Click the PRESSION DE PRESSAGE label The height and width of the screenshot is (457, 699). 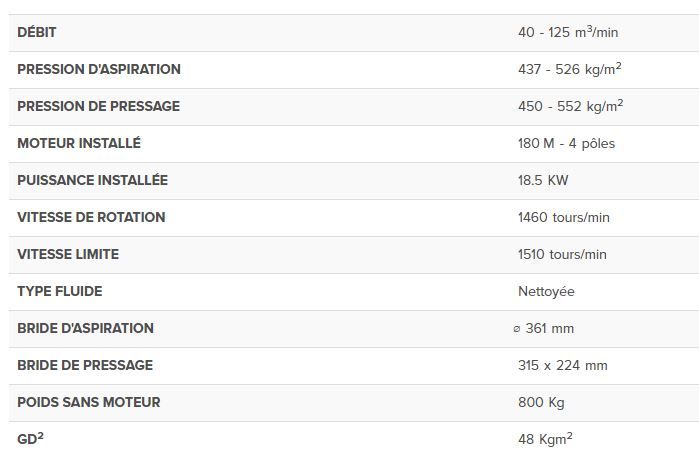[98, 107]
